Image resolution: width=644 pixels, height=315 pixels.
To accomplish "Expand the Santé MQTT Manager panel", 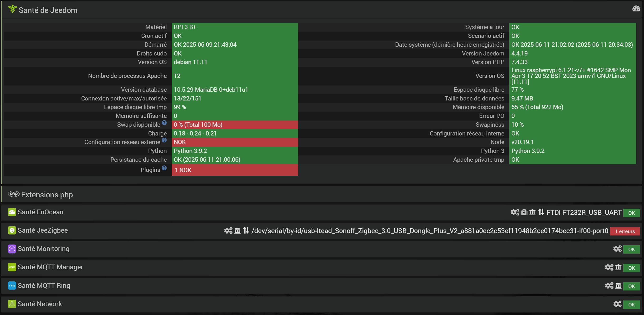I will (x=322, y=267).
